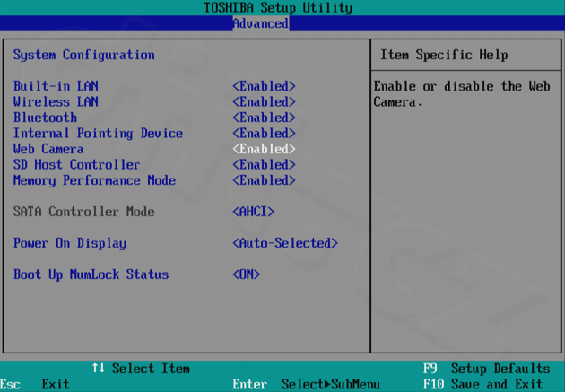Click the Power On Display label
The height and width of the screenshot is (392, 565).
[x=70, y=243]
